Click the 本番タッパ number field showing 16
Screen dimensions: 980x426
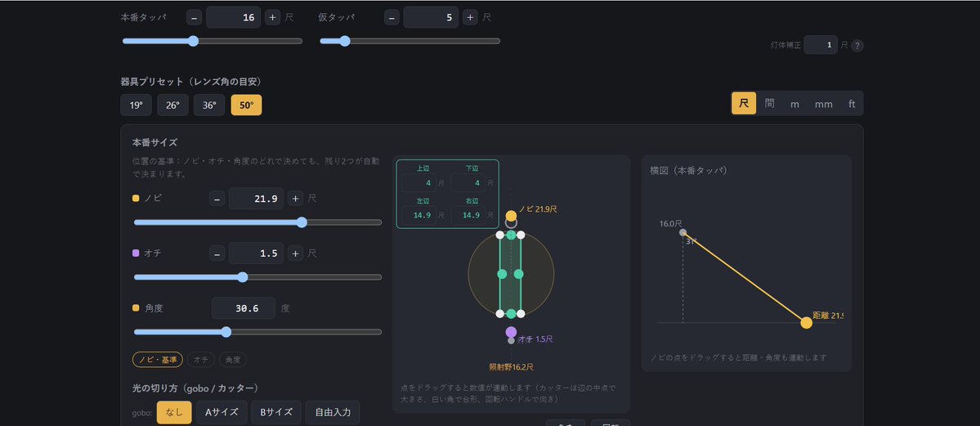point(233,17)
